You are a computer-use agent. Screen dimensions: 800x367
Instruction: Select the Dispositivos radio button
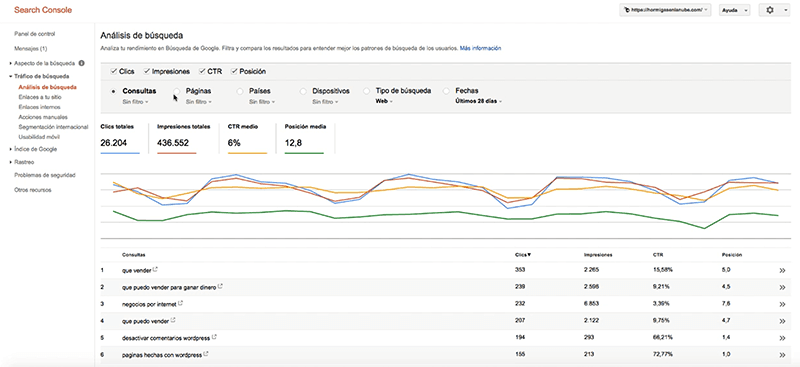coord(303,91)
